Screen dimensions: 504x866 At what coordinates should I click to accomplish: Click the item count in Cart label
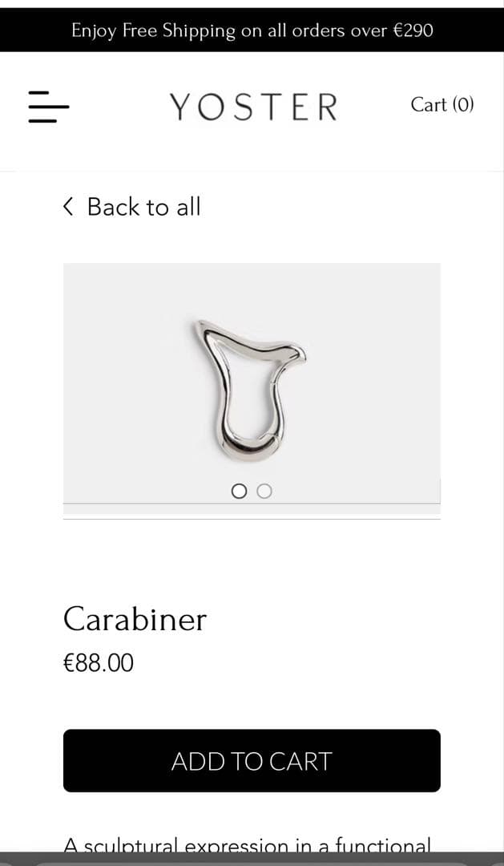click(464, 104)
